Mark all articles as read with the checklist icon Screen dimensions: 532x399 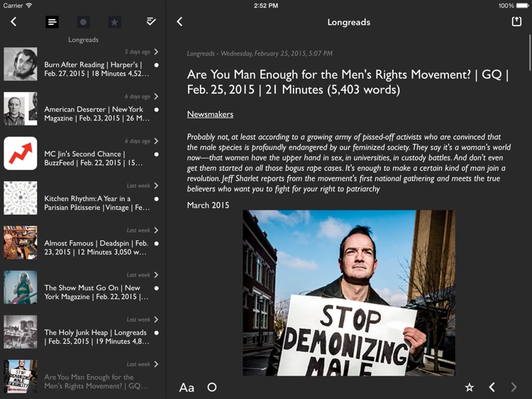coord(151,22)
